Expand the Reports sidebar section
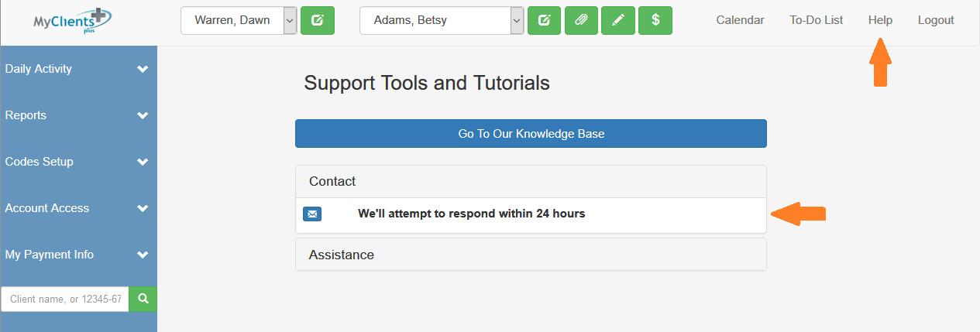The width and height of the screenshot is (980, 332). coord(77,115)
